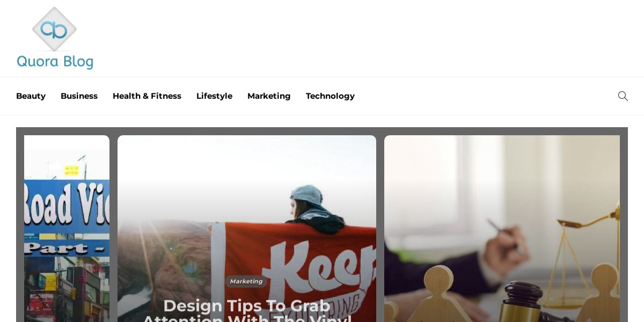This screenshot has height=322, width=644.
Task: Click the street photo below the Part strip
Action: click(x=67, y=289)
